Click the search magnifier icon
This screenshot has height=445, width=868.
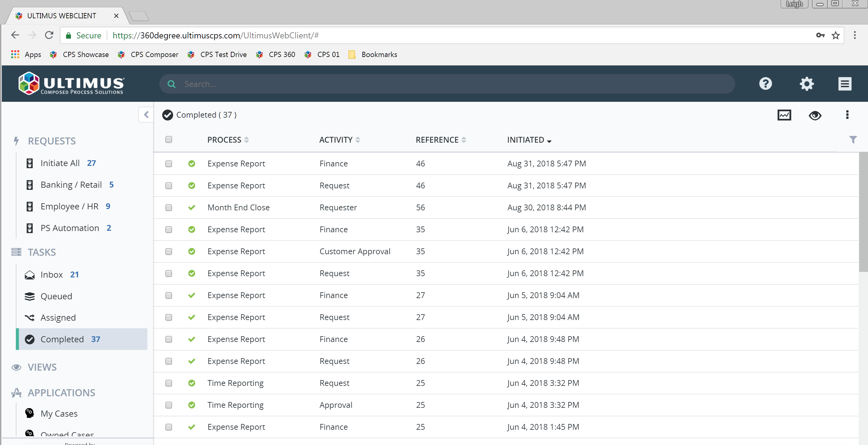pos(171,84)
